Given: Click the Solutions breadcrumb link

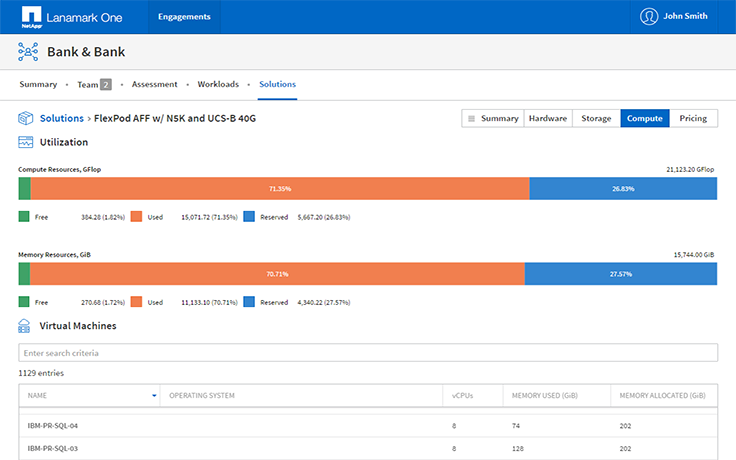Looking at the screenshot, I should (x=62, y=118).
